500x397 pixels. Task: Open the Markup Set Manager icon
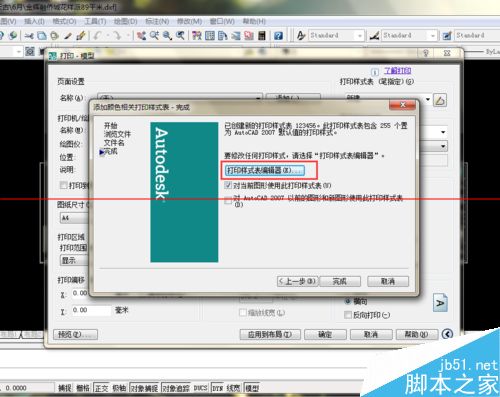[x=249, y=35]
